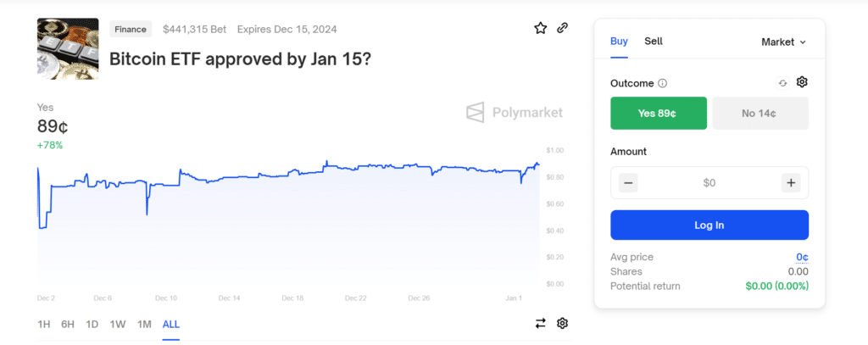Click the Polymarket logo watermark
Screen dimensions: 868x345
(515, 113)
